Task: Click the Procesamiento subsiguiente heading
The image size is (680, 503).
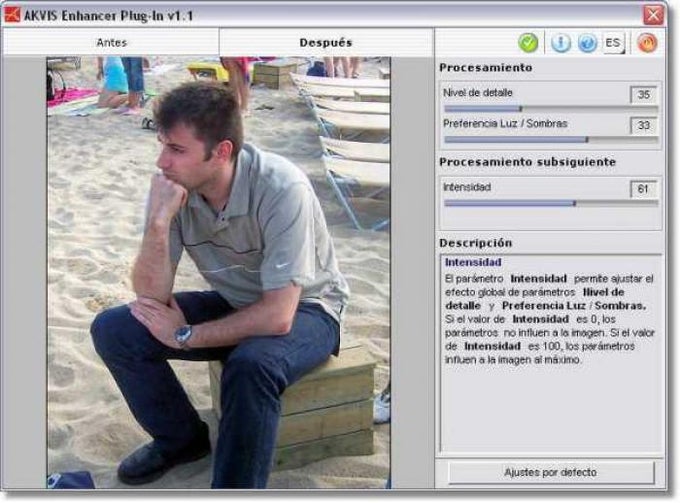Action: (527, 162)
